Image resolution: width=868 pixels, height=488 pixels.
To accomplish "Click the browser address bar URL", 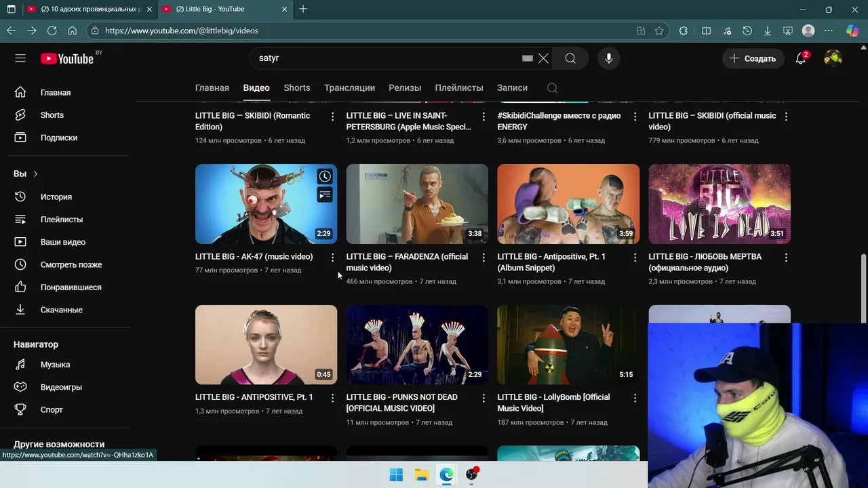I will [182, 30].
